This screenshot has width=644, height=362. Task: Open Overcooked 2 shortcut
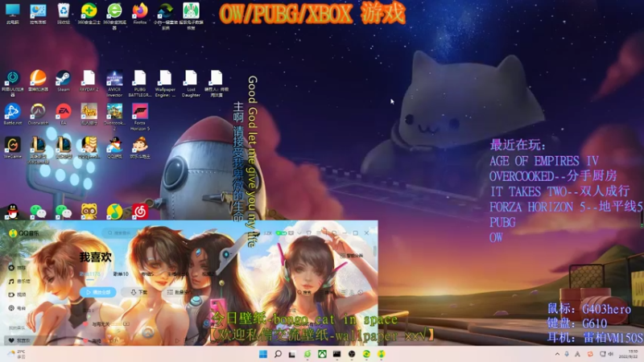114,117
